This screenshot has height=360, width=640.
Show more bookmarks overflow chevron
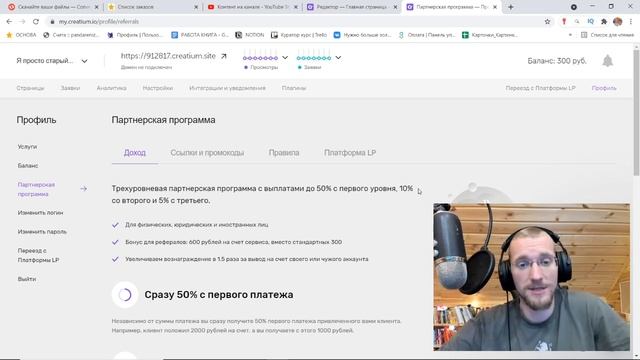(x=570, y=35)
